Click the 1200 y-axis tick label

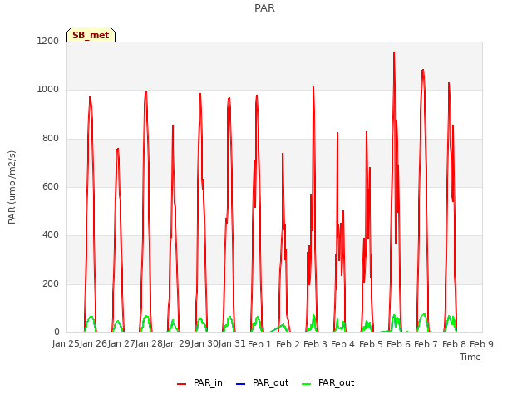(x=48, y=41)
